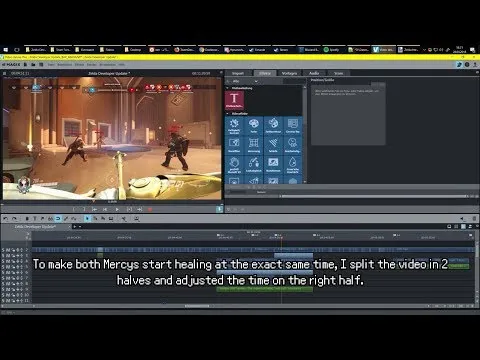Close the Zelda Developer Update timeline tab
The image size is (480, 360).
point(70,227)
